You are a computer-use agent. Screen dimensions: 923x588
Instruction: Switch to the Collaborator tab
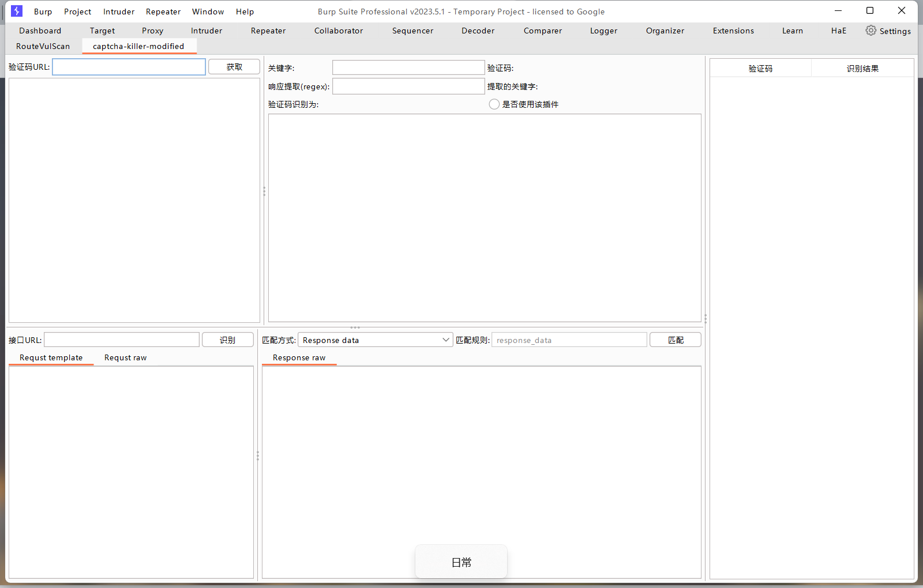click(x=339, y=31)
